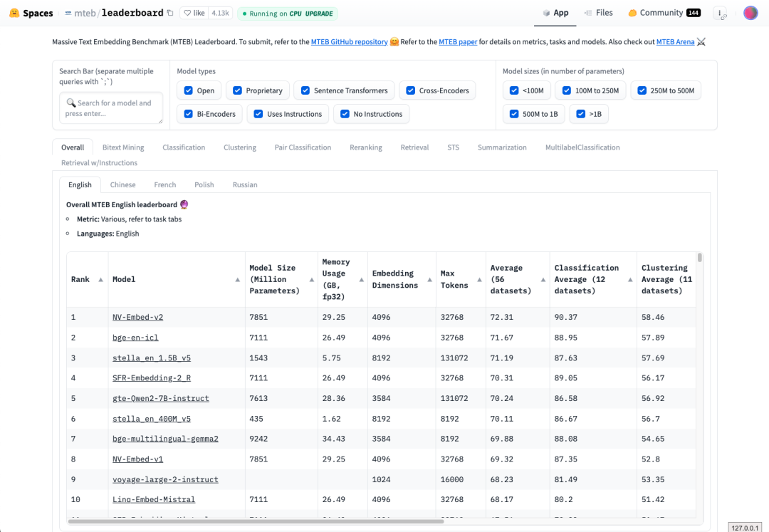Open the Clustering tab
The image size is (769, 532).
tap(240, 147)
